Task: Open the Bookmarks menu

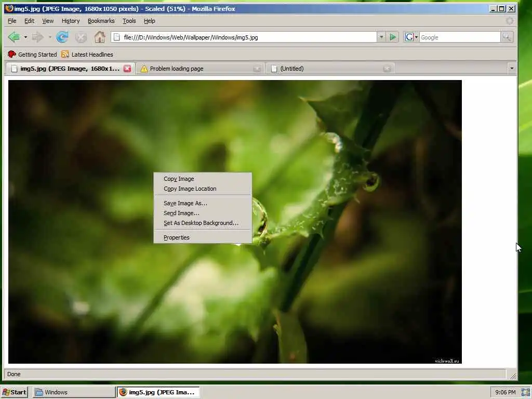Action: pos(101,21)
